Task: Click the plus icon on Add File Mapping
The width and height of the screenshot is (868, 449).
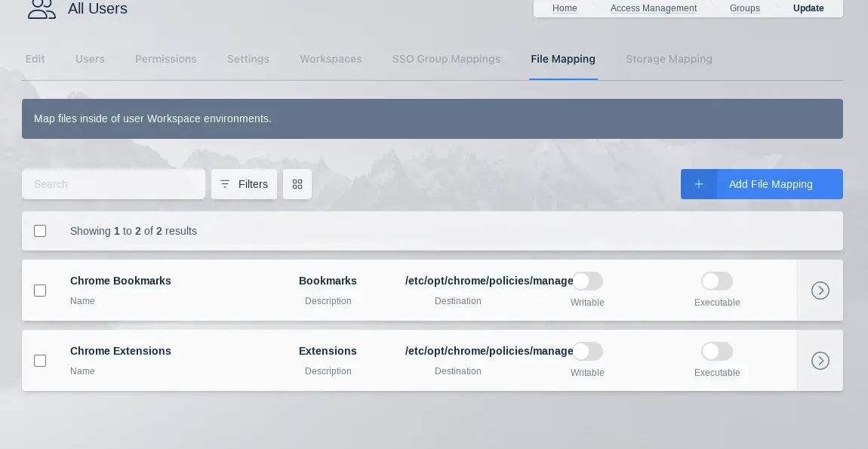Action: [x=698, y=184]
